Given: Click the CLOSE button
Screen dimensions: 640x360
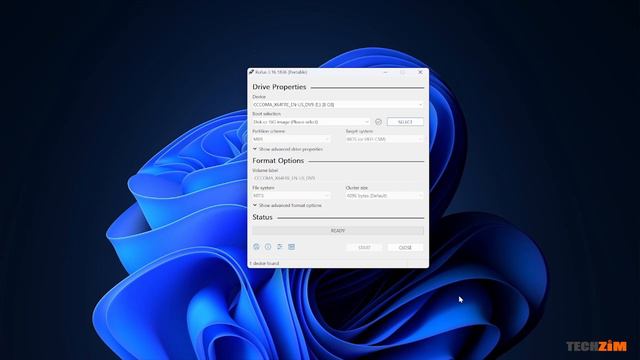Looking at the screenshot, I should (405, 248).
